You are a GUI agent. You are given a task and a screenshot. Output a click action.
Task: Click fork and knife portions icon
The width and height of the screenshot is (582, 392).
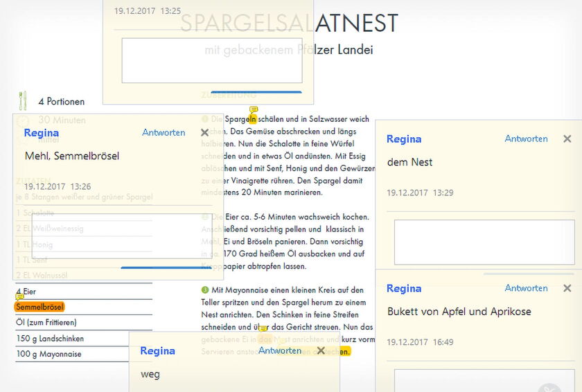pos(23,101)
